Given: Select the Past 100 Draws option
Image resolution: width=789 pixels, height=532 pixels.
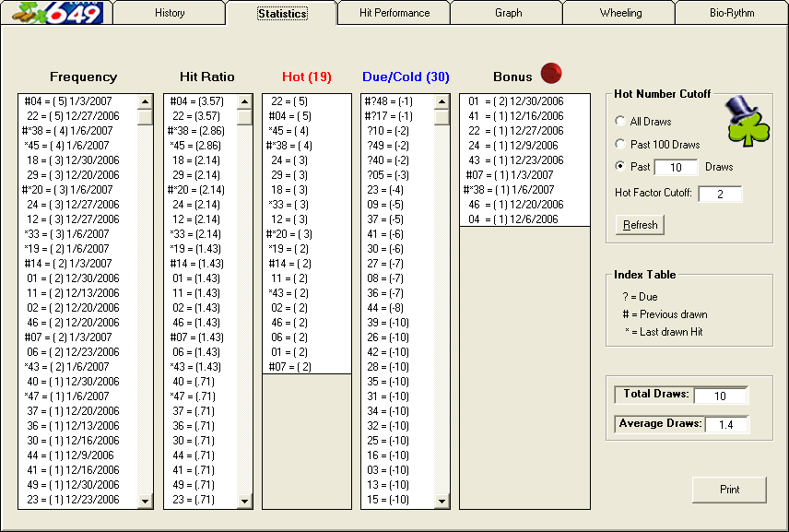Looking at the screenshot, I should pos(620,145).
